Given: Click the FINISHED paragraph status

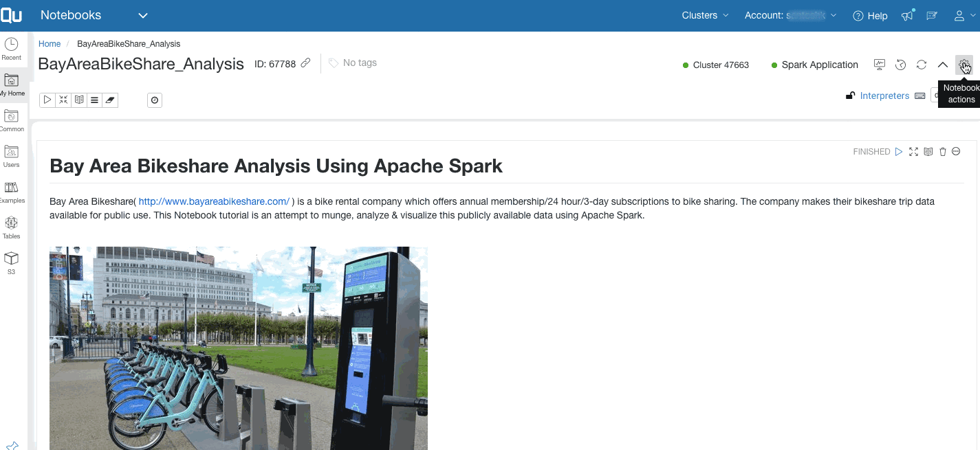Looking at the screenshot, I should [x=871, y=152].
